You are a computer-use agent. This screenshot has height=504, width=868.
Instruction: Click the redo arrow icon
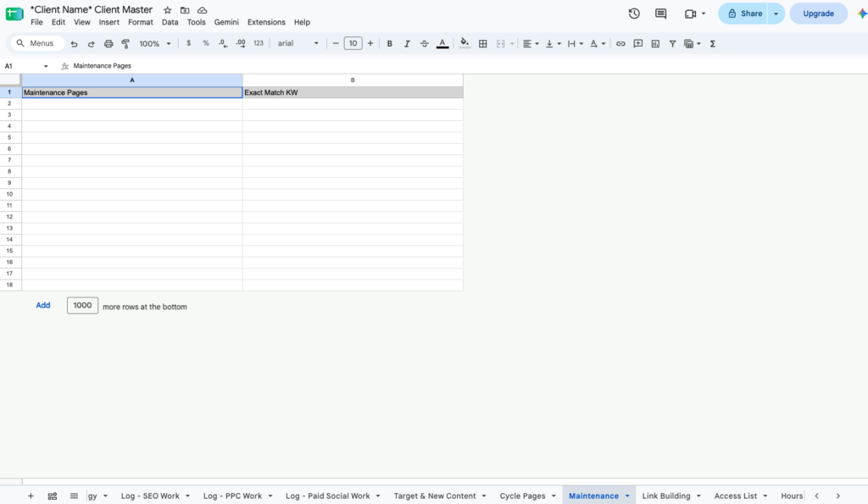(92, 44)
